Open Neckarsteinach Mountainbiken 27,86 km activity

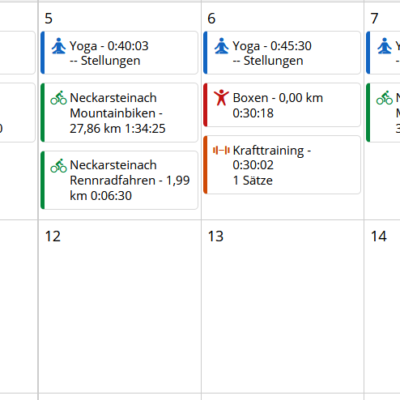pos(119,113)
